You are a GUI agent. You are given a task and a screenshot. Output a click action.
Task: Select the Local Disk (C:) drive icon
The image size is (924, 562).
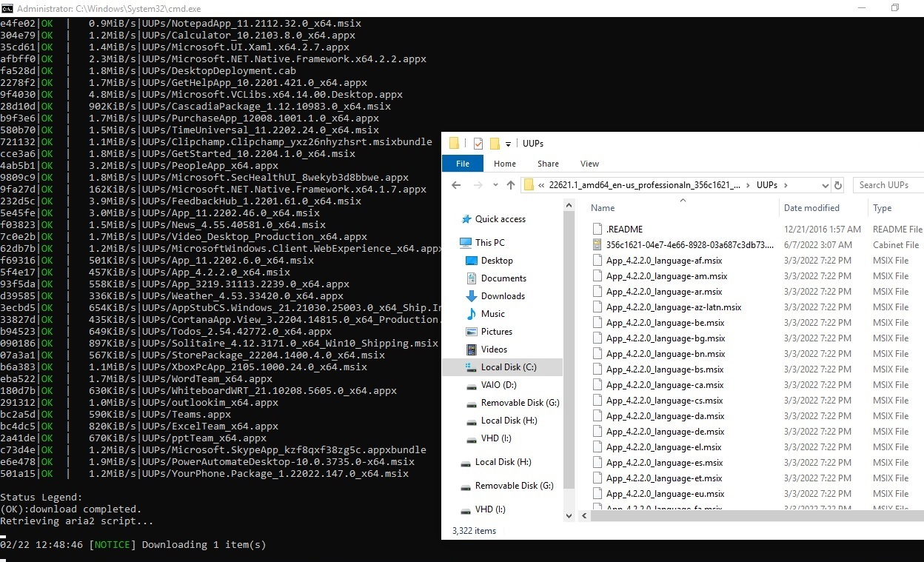tap(472, 367)
